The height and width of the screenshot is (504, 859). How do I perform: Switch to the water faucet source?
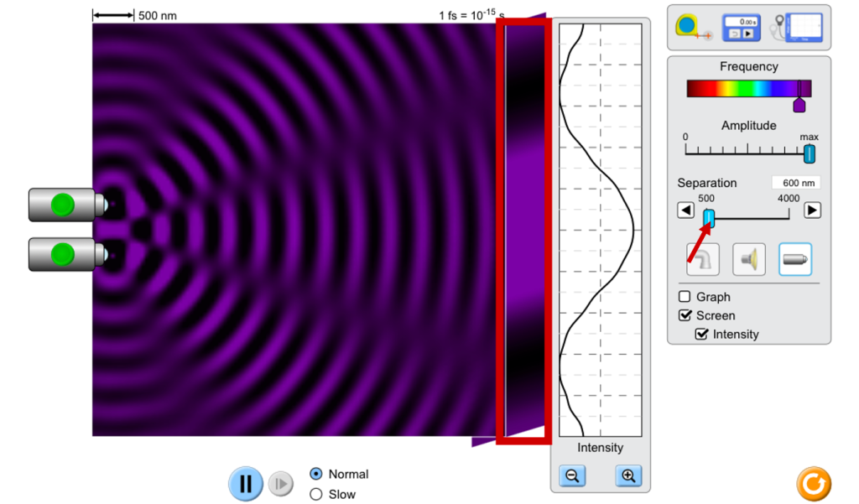coord(702,259)
